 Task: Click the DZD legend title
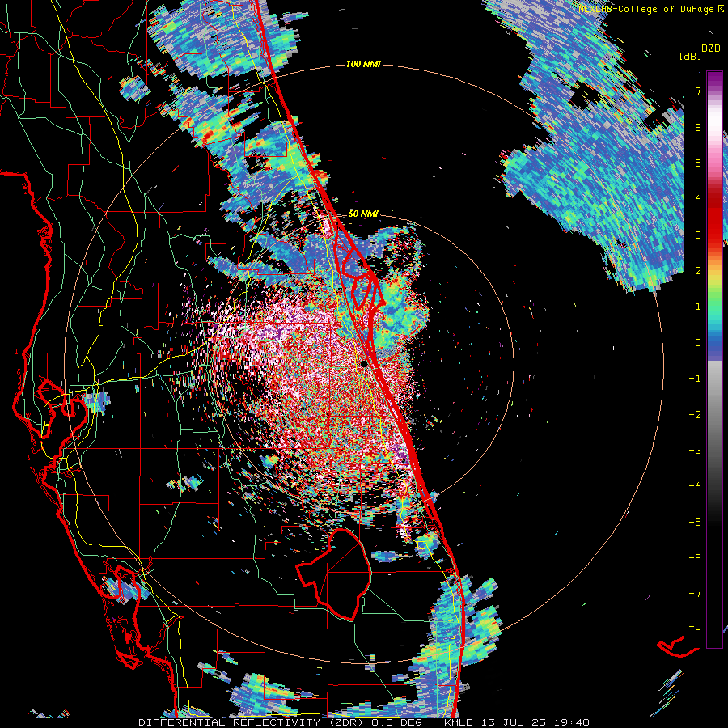pyautogui.click(x=711, y=48)
